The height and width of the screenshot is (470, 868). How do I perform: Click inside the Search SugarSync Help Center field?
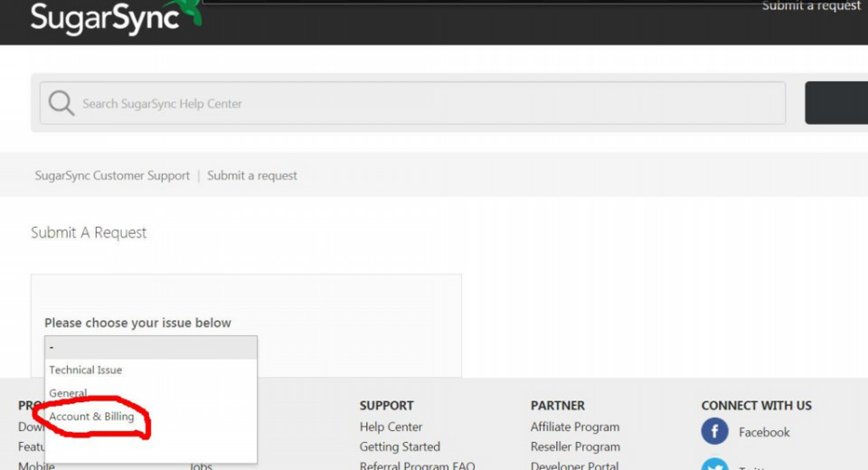pos(412,103)
